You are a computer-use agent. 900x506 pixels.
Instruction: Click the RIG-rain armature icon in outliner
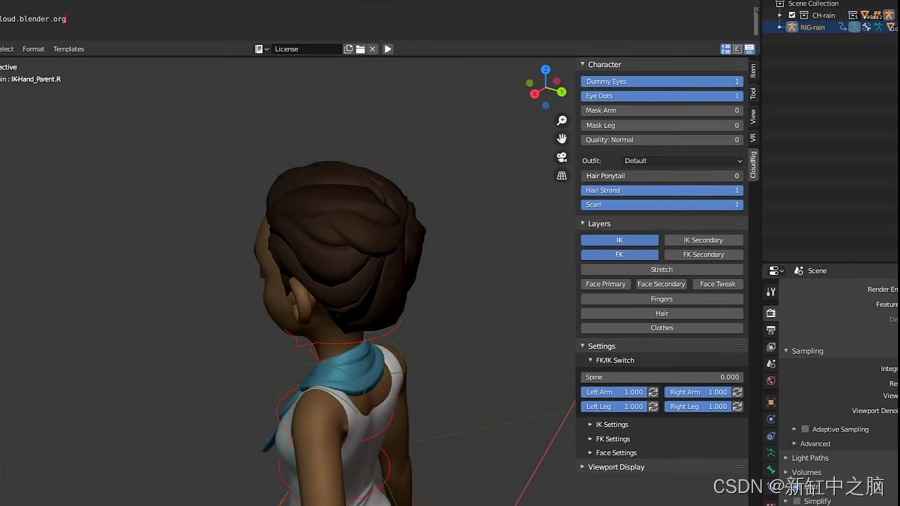tap(792, 27)
